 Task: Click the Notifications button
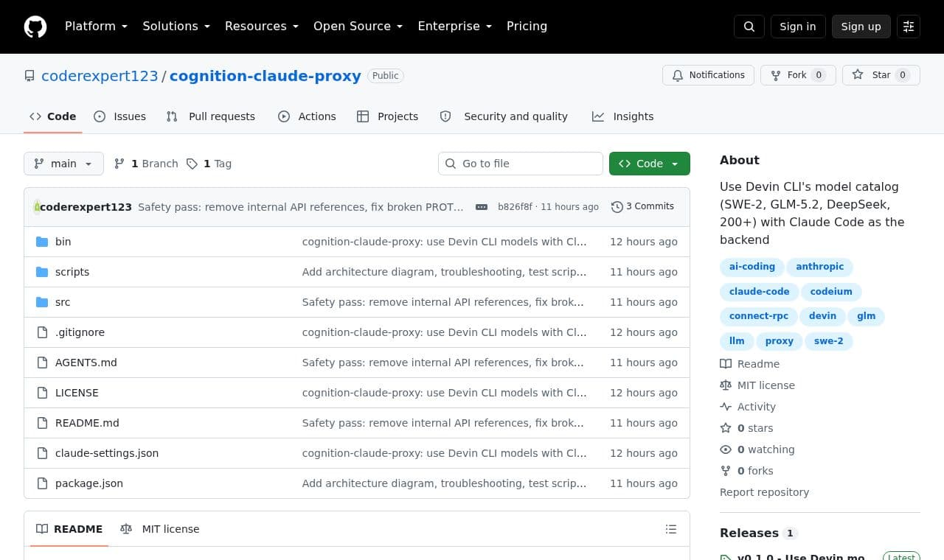coord(708,75)
